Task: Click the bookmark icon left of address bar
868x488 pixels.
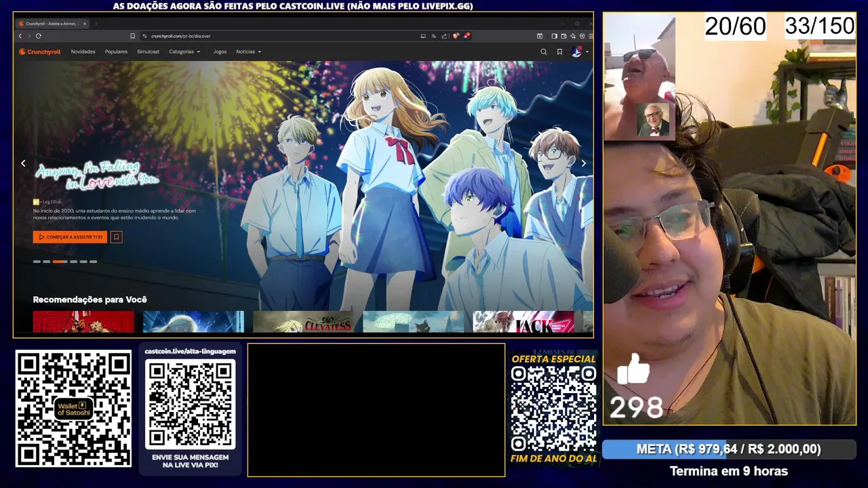Action: click(x=132, y=36)
